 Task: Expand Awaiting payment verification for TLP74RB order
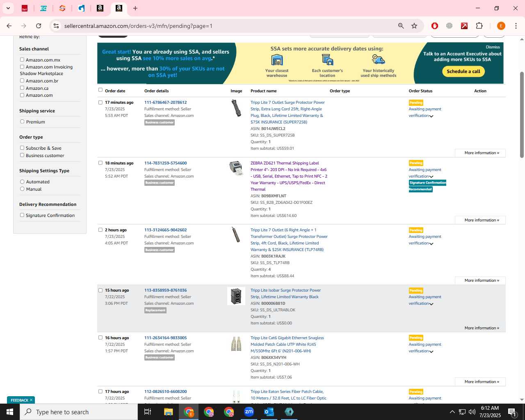coord(431,244)
